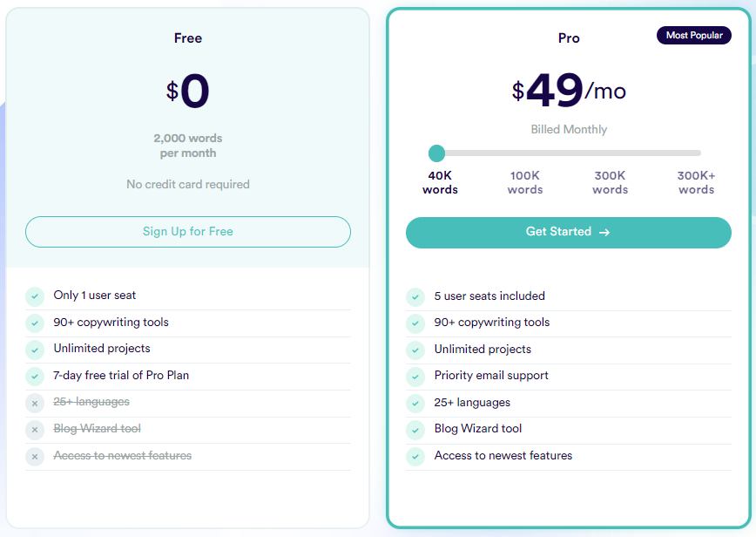Viewport: 756px width, 537px height.
Task: Click the Free plan title
Action: [x=188, y=38]
